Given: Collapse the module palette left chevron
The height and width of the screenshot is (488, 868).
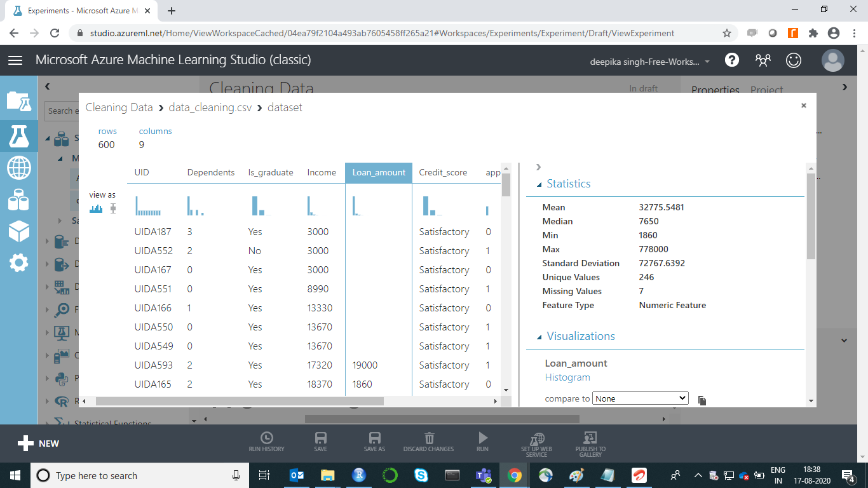Looking at the screenshot, I should click(47, 86).
